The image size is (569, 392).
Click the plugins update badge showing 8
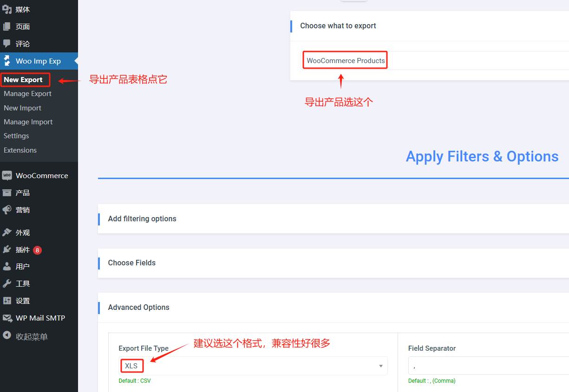37,250
